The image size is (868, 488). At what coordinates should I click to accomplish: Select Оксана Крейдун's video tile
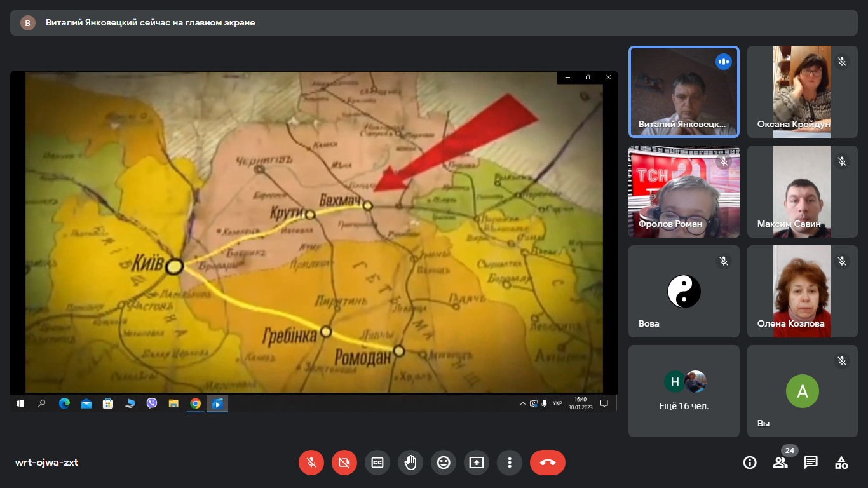point(803,91)
